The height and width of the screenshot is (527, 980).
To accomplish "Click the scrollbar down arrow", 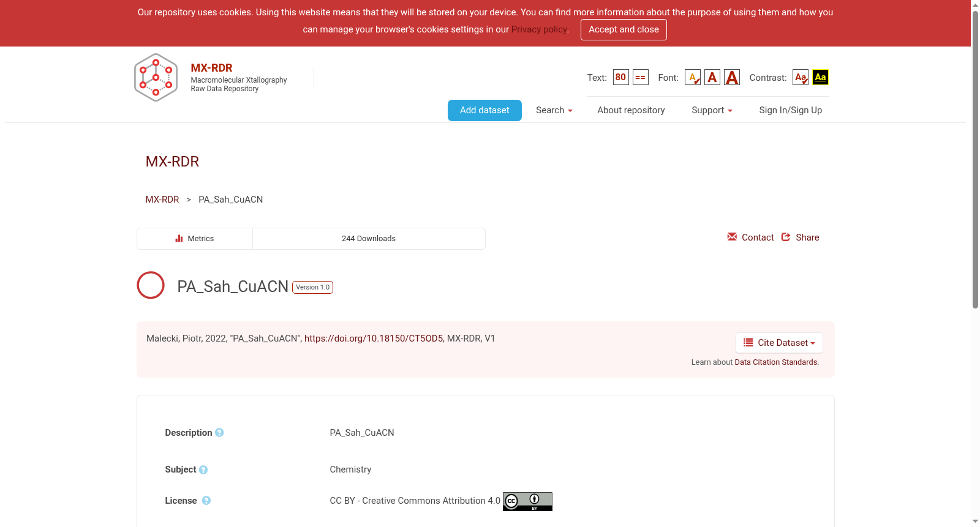I will click(x=975, y=521).
